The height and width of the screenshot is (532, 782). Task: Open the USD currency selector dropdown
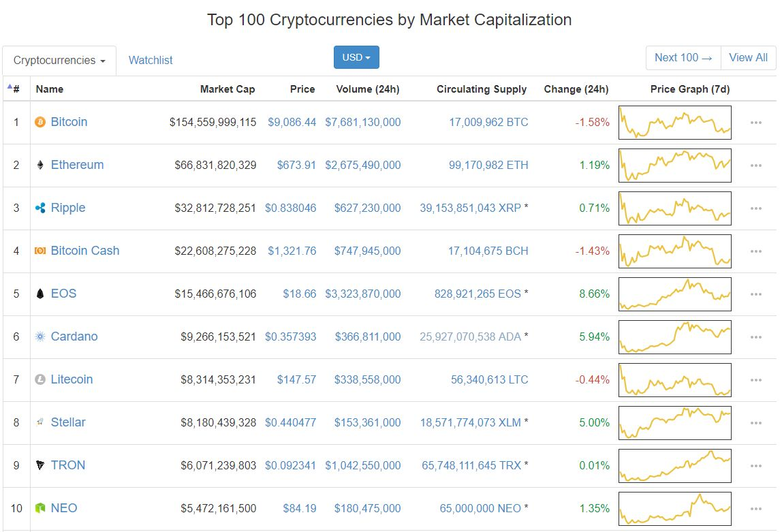click(x=356, y=58)
